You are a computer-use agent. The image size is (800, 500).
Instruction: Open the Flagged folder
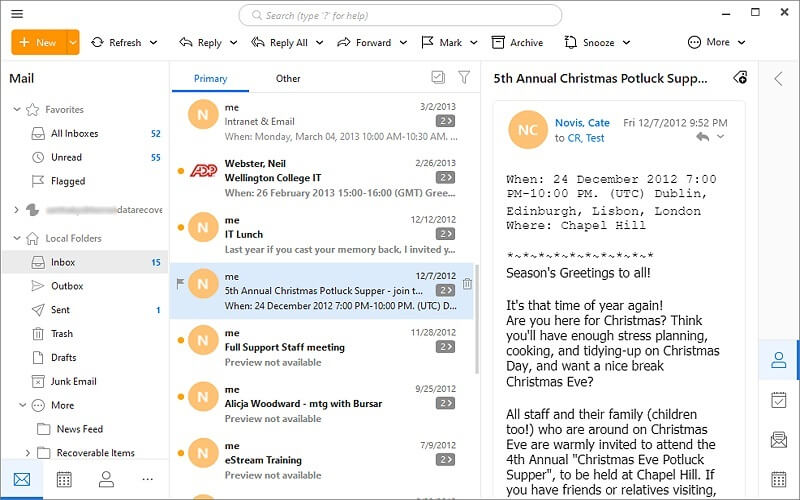[x=85, y=181]
